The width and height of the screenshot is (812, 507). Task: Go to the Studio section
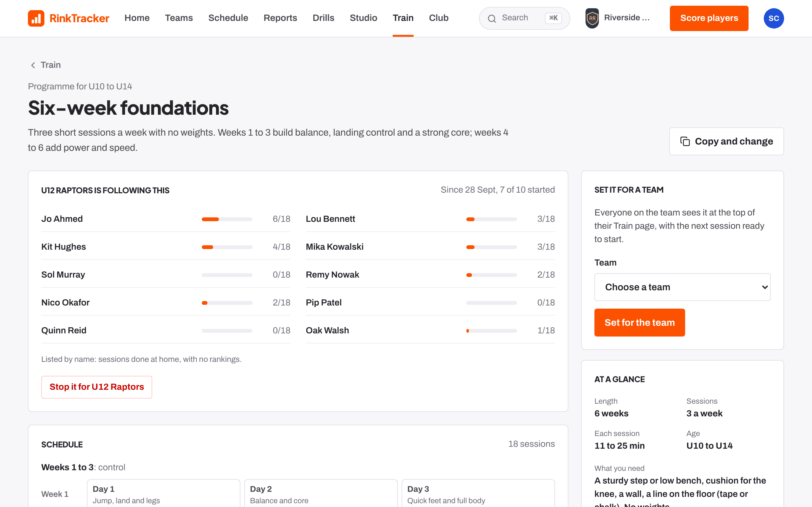coord(363,18)
